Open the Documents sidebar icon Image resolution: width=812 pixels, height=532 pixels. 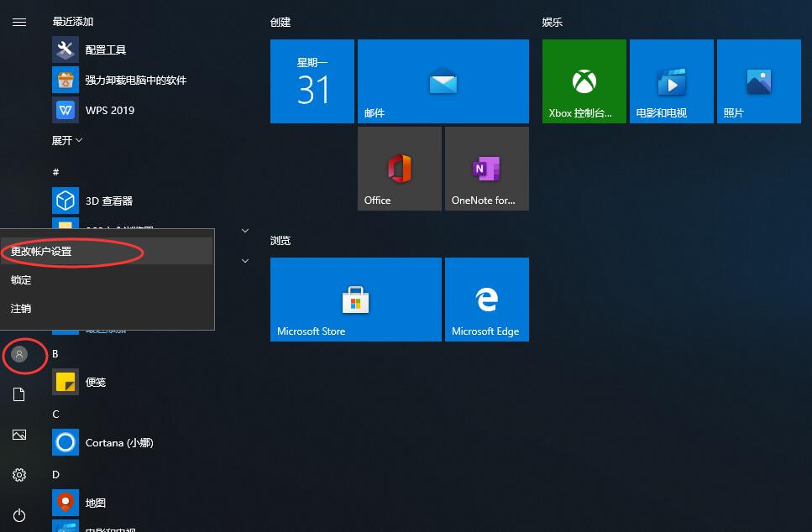point(19,394)
